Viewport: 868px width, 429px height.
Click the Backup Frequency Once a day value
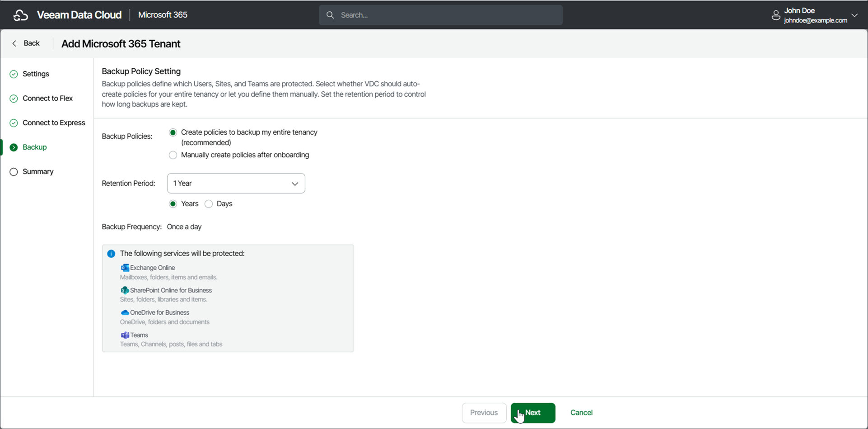pos(184,227)
